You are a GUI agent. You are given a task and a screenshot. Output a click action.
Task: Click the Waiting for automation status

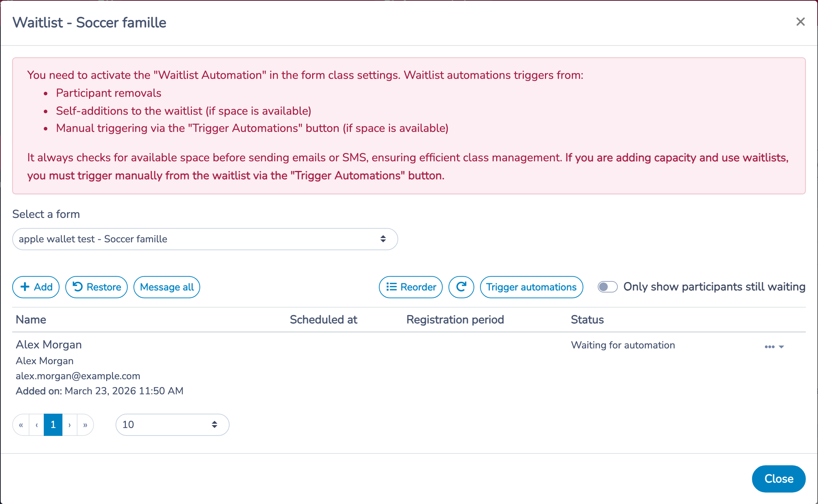click(x=623, y=345)
